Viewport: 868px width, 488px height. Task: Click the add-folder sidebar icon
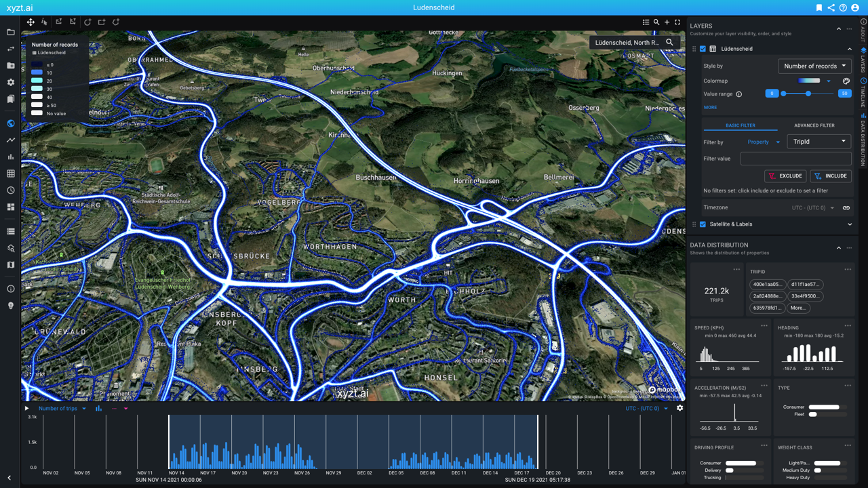pyautogui.click(x=10, y=66)
